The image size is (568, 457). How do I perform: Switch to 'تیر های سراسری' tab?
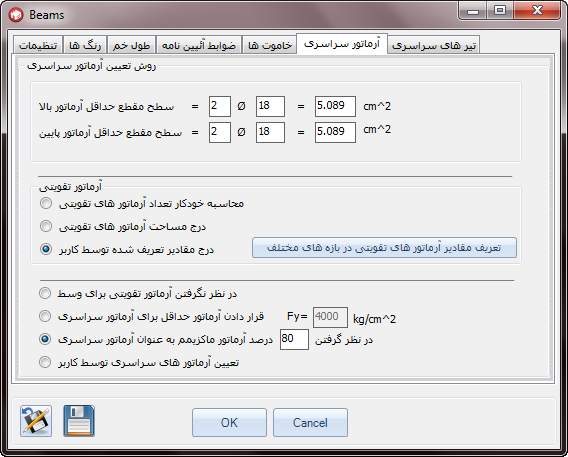(434, 45)
